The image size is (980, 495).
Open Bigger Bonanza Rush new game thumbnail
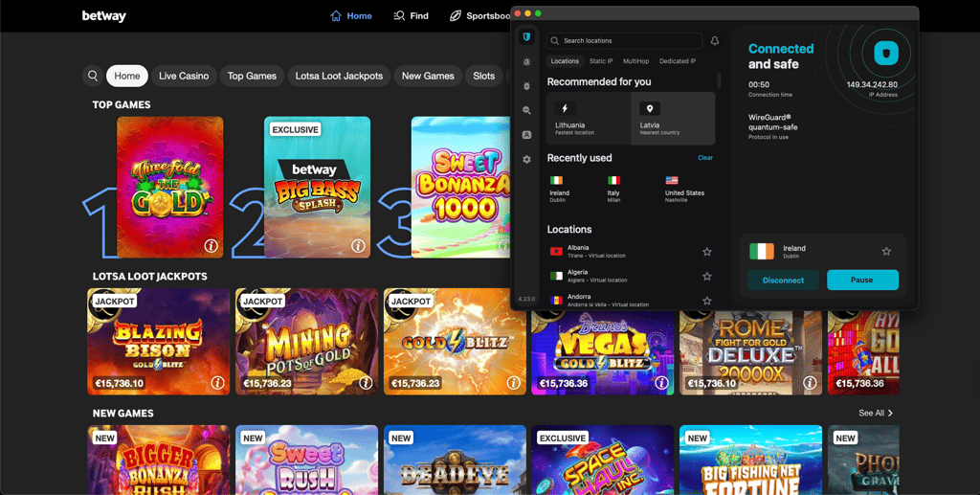click(x=159, y=460)
